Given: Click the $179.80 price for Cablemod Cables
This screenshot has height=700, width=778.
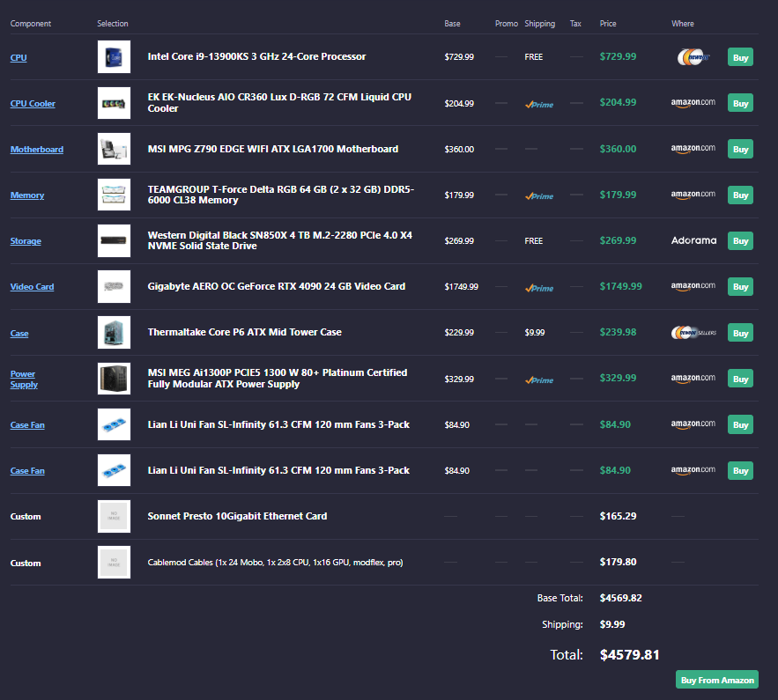Looking at the screenshot, I should (x=618, y=562).
